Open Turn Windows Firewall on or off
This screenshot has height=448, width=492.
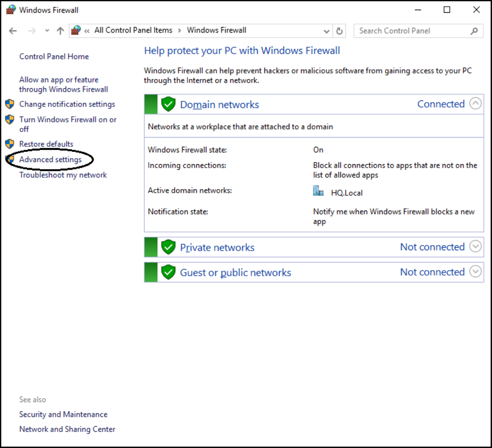(68, 124)
